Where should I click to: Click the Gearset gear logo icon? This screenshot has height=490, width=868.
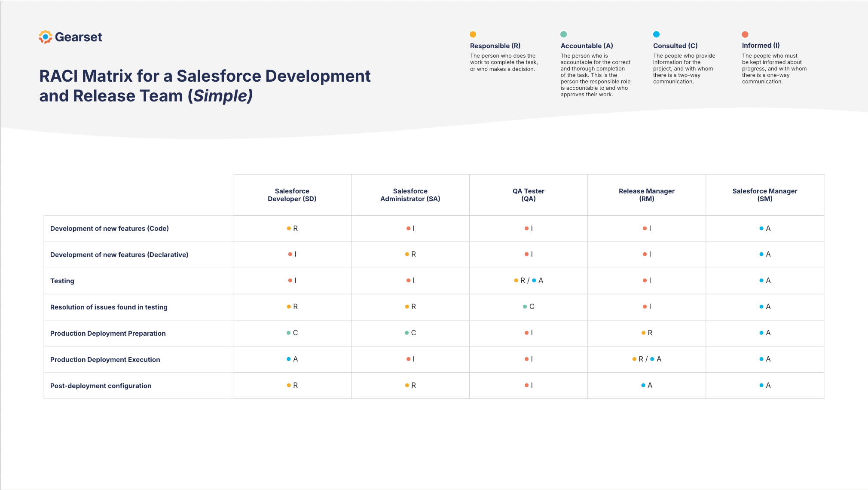(45, 37)
